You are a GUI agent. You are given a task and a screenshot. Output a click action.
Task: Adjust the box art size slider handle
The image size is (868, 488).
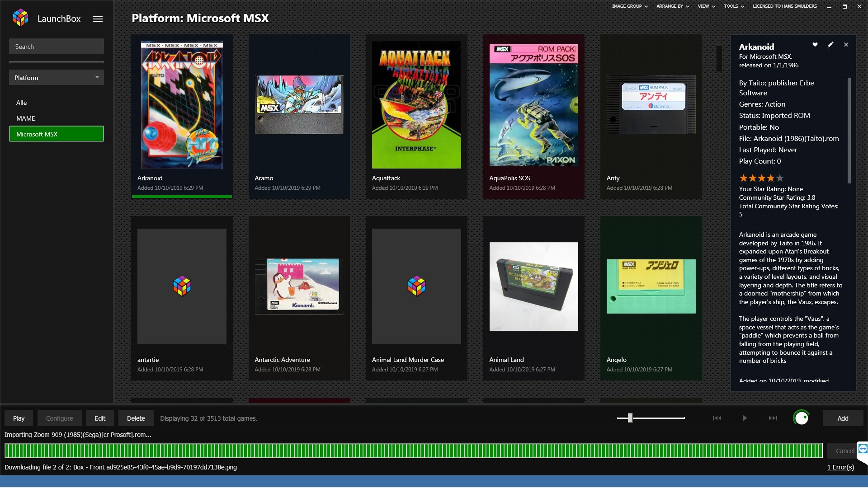point(630,418)
